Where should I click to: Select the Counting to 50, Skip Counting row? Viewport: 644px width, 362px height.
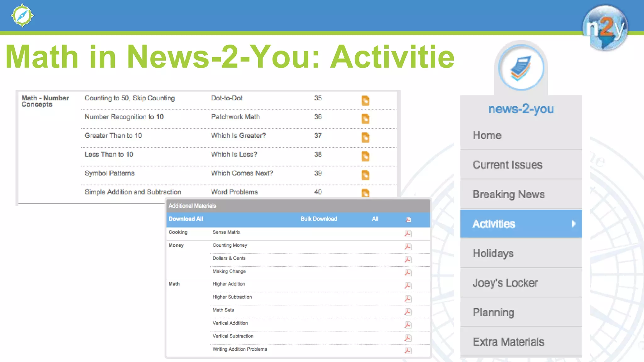point(239,100)
